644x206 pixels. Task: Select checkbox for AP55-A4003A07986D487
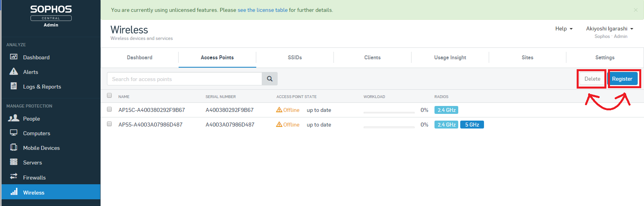pyautogui.click(x=109, y=124)
